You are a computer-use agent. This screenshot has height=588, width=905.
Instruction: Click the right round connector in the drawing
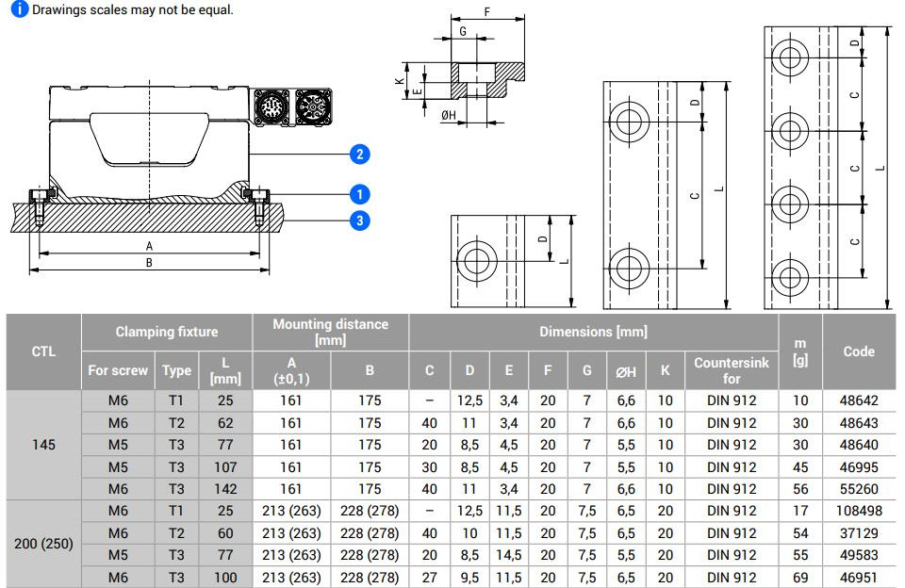tap(313, 106)
